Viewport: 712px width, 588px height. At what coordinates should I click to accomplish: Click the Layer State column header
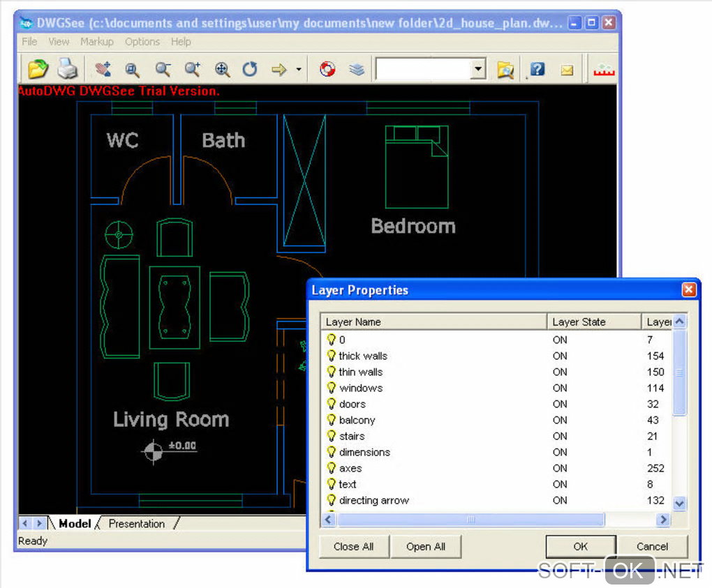[594, 322]
